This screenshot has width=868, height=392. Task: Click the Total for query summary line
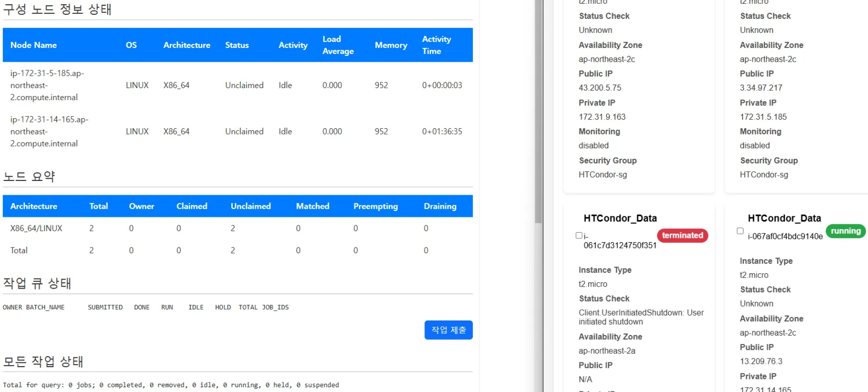tap(171, 385)
